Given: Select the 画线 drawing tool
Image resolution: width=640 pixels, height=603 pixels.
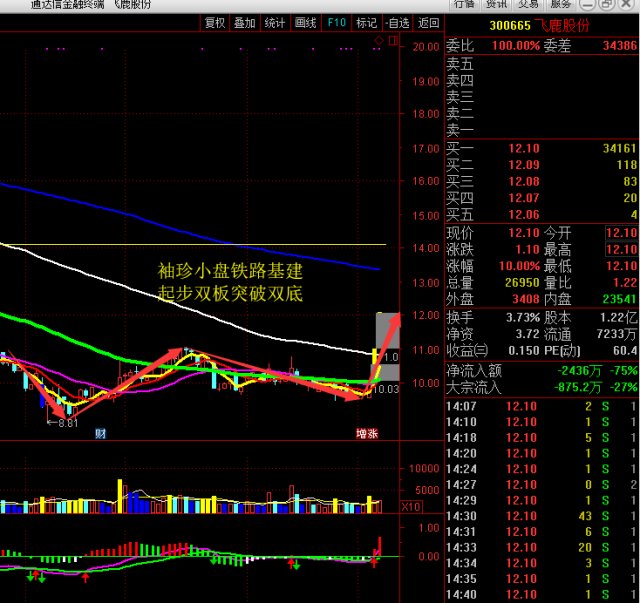Looking at the screenshot, I should coord(305,23).
